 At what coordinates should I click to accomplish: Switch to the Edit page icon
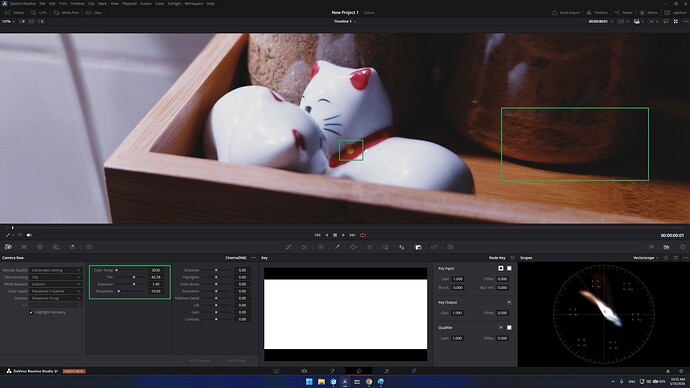(304, 371)
